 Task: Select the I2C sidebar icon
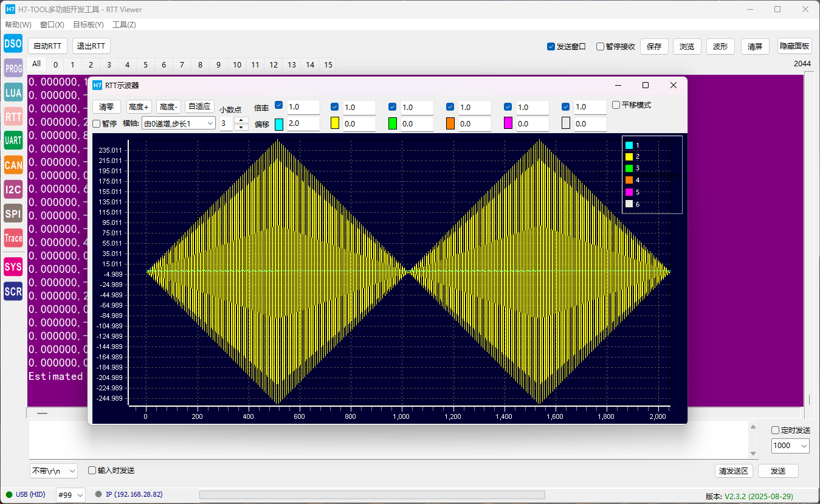click(13, 189)
